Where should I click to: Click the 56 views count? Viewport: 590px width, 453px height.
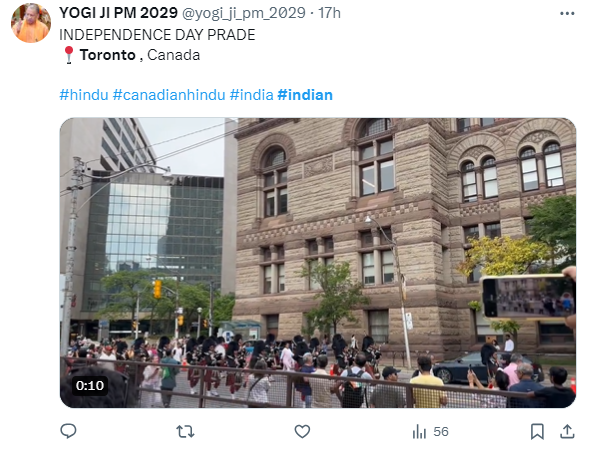tap(441, 432)
